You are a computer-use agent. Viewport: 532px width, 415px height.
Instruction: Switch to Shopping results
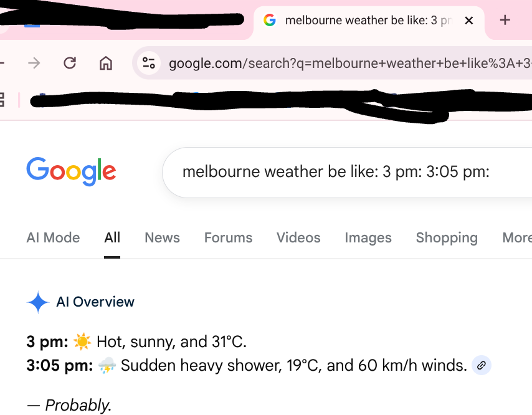[446, 237]
